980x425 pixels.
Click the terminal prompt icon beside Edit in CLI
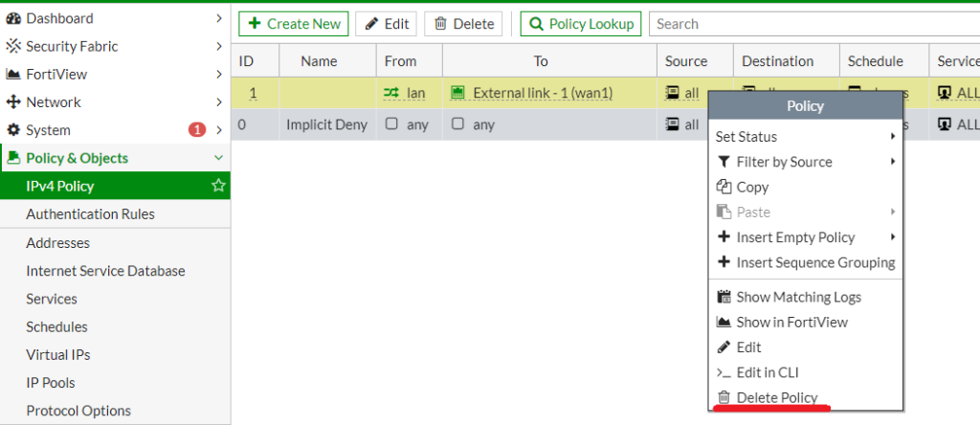click(x=724, y=373)
